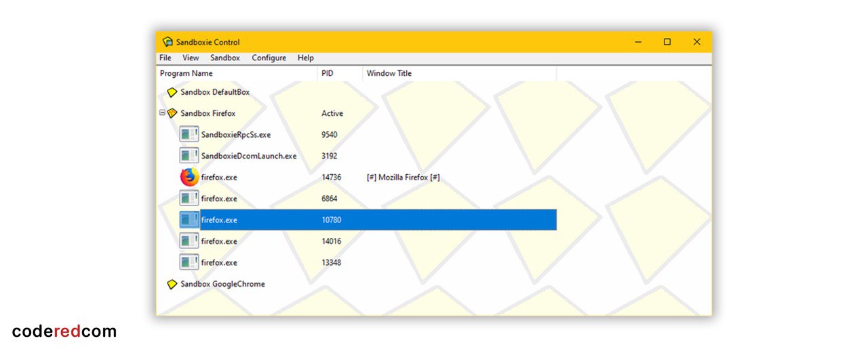The image size is (868, 347).
Task: Click the yellow Sandbox DefaultBox icon
Action: [x=172, y=92]
